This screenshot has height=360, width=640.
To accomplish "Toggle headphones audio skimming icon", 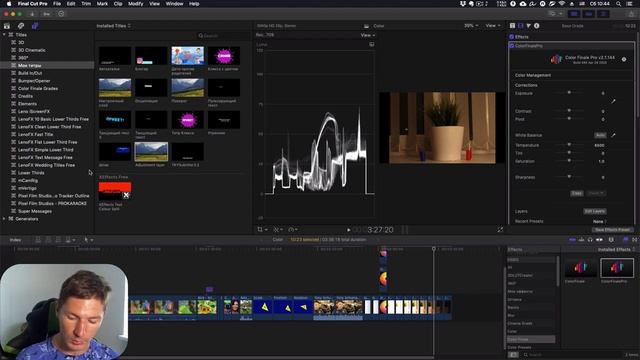I will click(x=590, y=240).
